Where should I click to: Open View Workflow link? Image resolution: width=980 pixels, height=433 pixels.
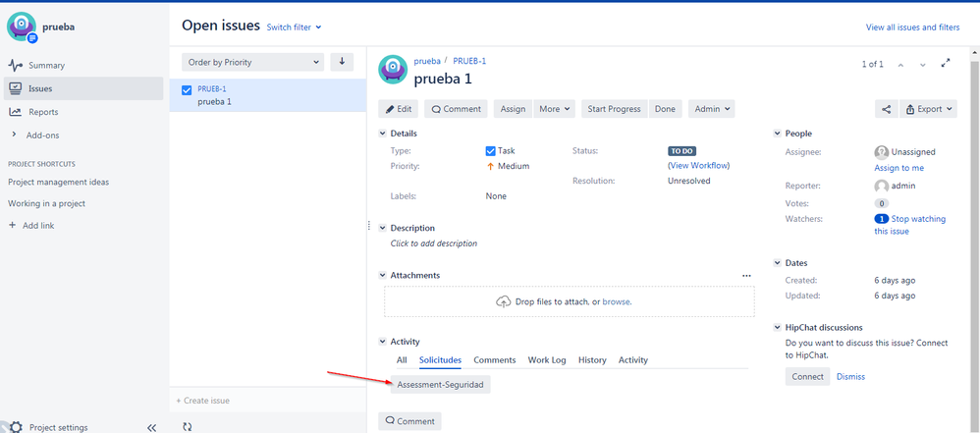tap(699, 166)
